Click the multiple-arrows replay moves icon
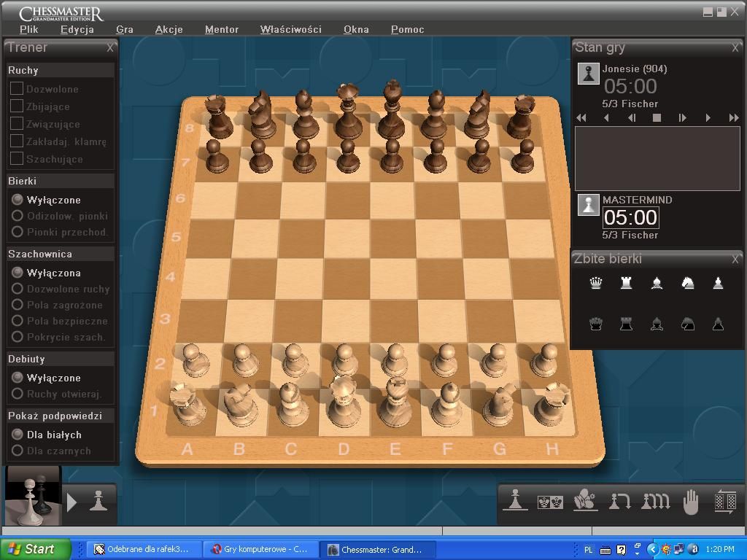The width and height of the screenshot is (747, 560). coord(656,502)
